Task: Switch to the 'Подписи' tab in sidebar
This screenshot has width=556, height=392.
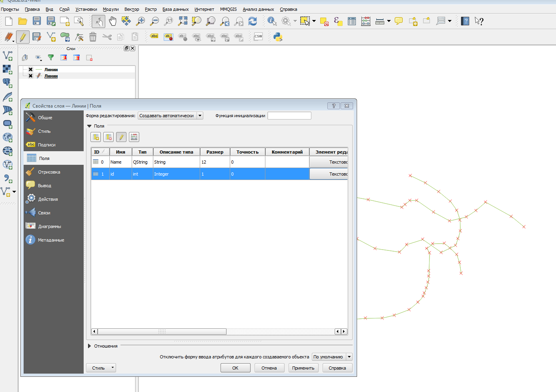Action: [x=47, y=145]
